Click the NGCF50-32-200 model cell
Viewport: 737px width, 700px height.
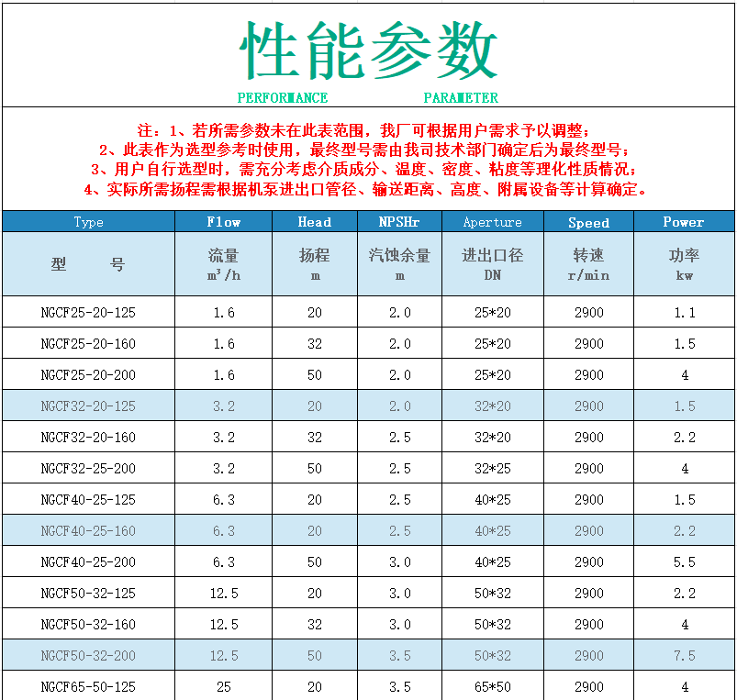pyautogui.click(x=88, y=656)
